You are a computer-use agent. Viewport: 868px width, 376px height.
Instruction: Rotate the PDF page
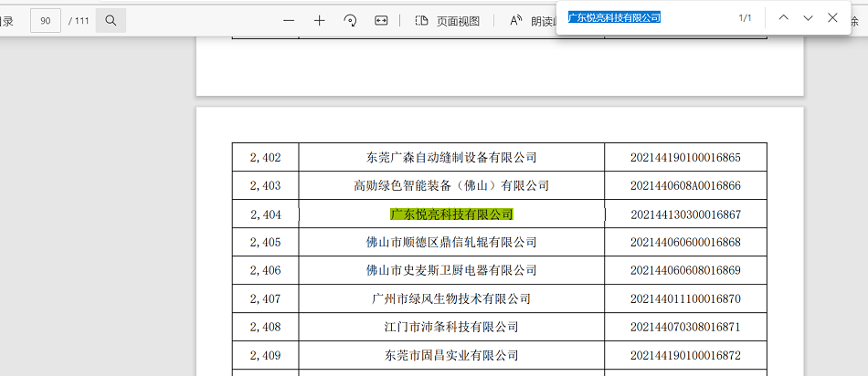(x=350, y=20)
